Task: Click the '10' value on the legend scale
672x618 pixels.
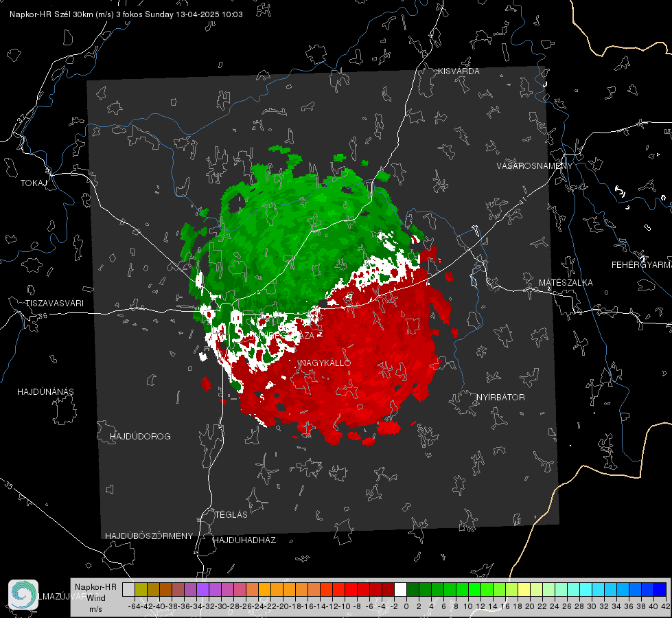Action: pos(468,606)
